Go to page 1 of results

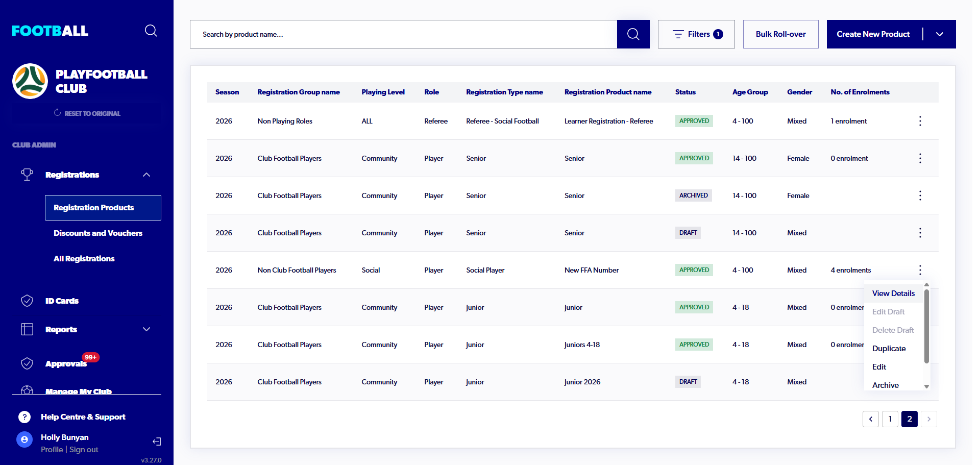click(x=890, y=419)
